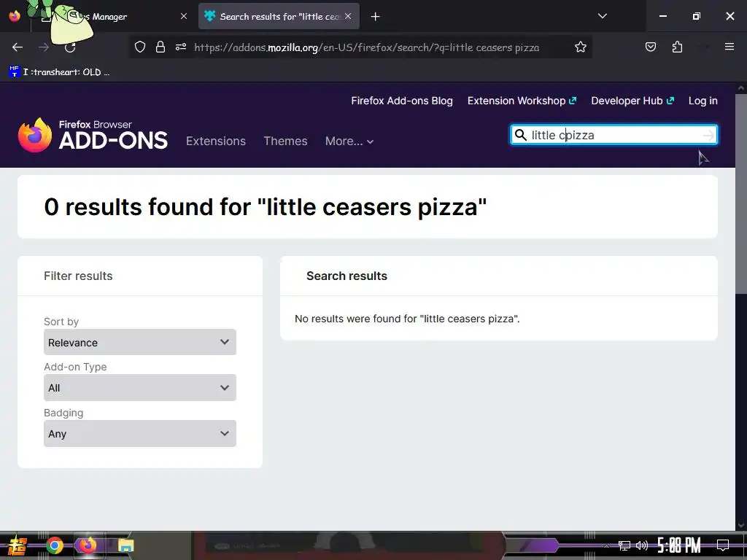Launch Chrome from the taskbar

tap(55, 545)
